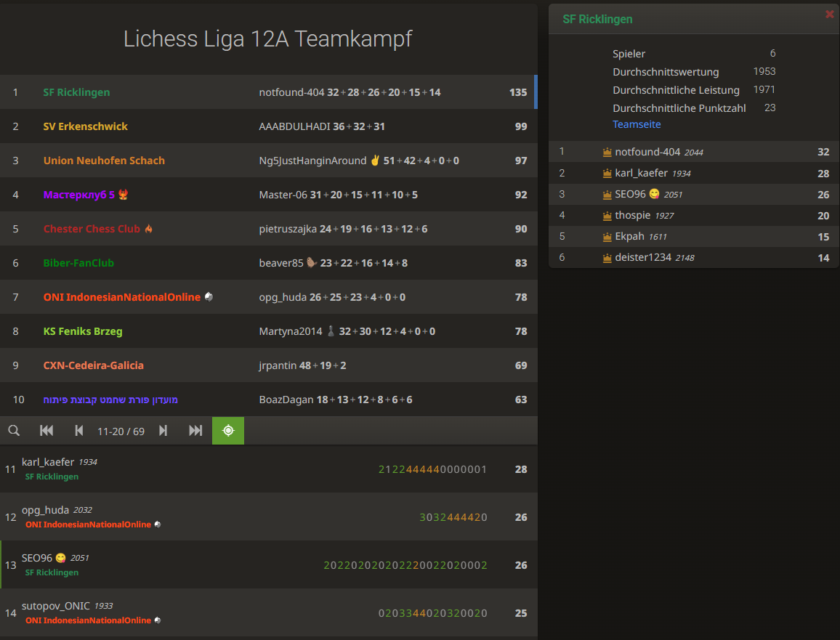Open KS Feniks Brzeg team

(83, 331)
